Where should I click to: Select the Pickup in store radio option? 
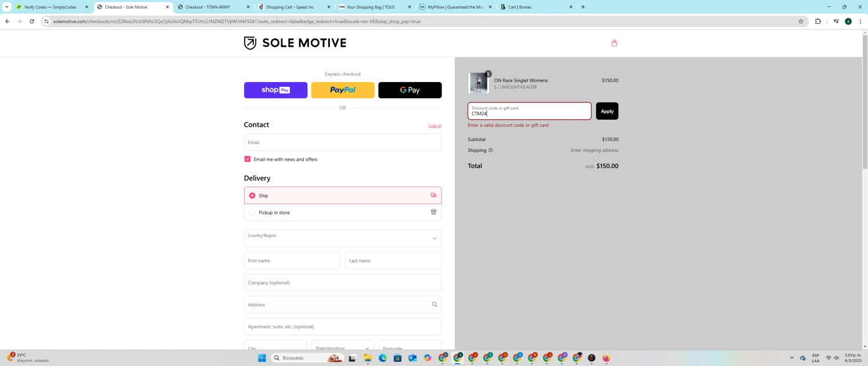pyautogui.click(x=252, y=212)
